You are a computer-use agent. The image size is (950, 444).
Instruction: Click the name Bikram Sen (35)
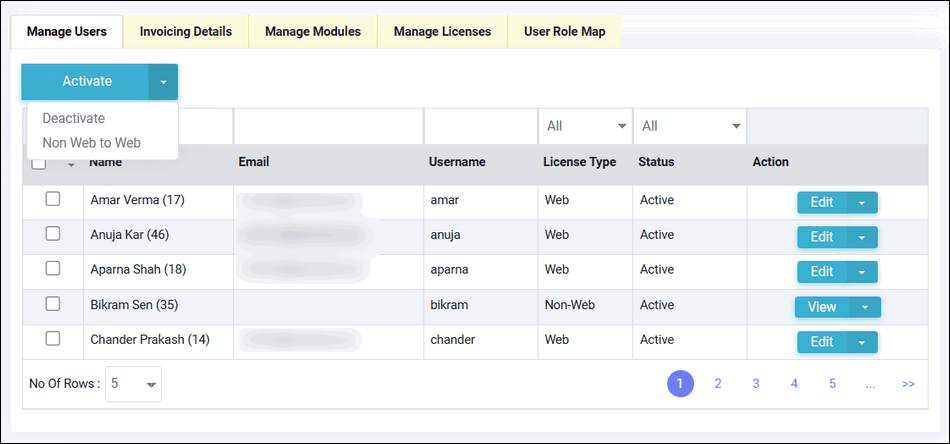(x=134, y=305)
